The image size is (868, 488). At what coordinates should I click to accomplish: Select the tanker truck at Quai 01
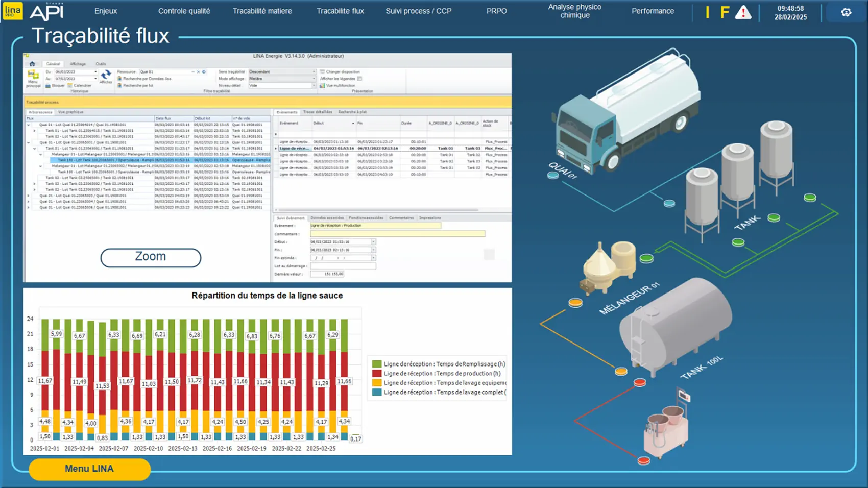(627, 113)
